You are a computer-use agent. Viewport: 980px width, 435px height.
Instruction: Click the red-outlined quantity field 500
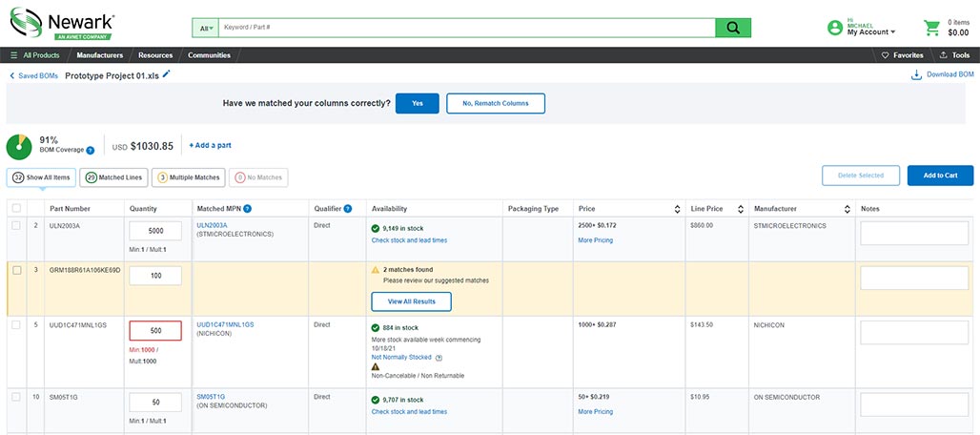[155, 331]
